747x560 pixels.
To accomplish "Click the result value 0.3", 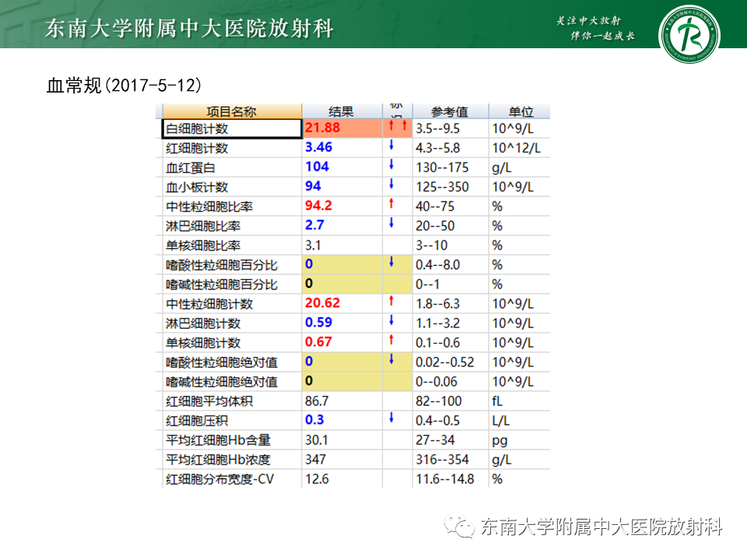I will click(314, 420).
